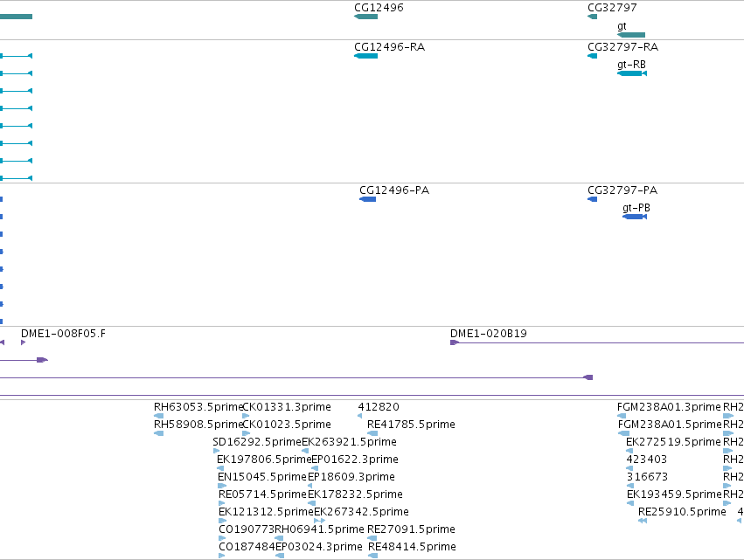744x560 pixels.
Task: Click the EK193459.5prime EST label
Action: click(x=674, y=494)
